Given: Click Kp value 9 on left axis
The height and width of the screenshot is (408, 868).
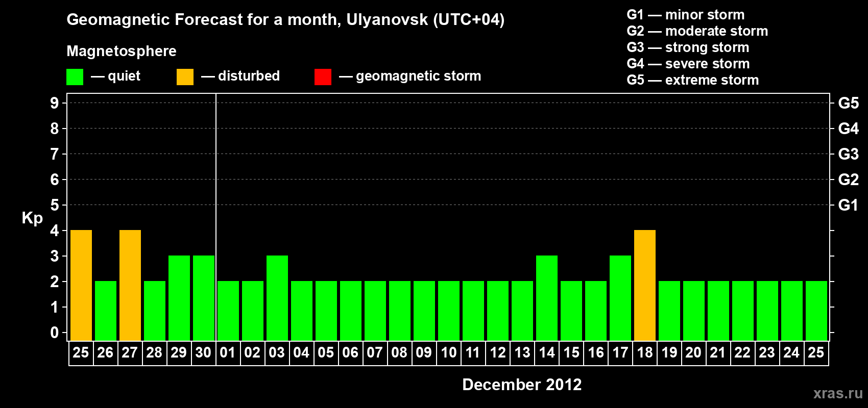Looking at the screenshot, I should [x=55, y=103].
